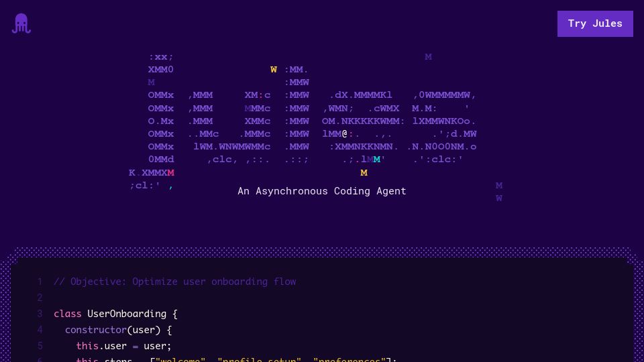Click the "this.user = user;" code line
This screenshot has width=644, height=362.
click(123, 346)
